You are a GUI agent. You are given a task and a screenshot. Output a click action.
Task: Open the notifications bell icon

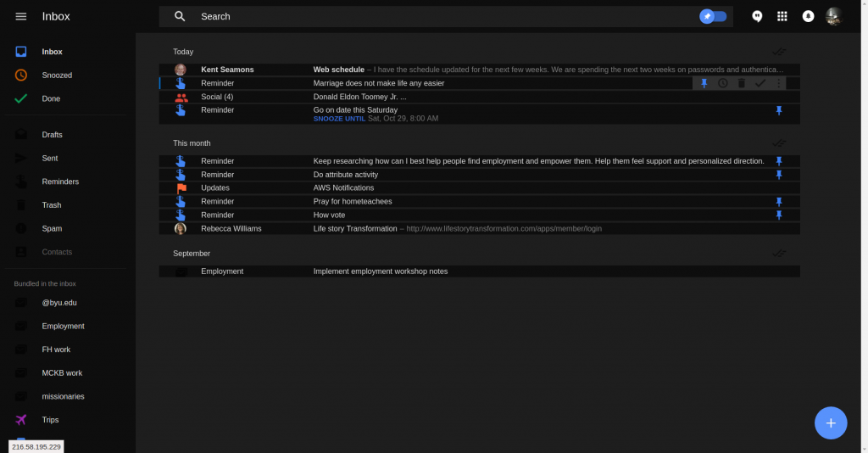coord(808,17)
